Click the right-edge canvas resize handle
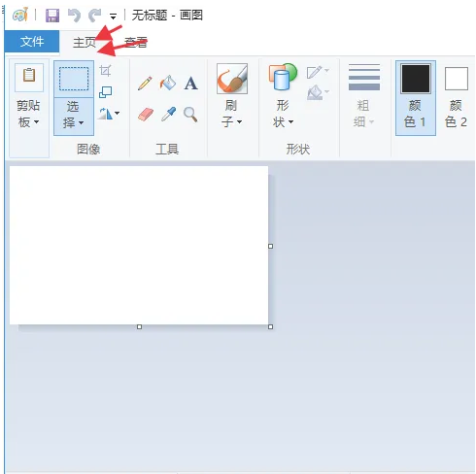 click(271, 246)
